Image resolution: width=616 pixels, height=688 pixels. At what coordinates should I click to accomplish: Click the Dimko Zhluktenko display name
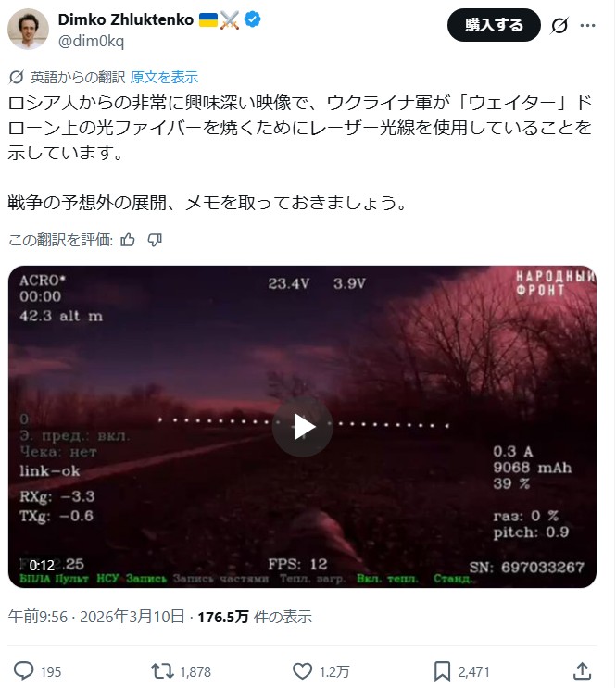coord(126,19)
